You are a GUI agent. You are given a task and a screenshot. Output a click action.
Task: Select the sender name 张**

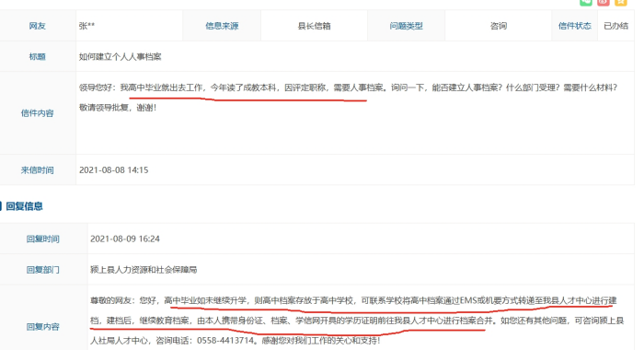86,26
